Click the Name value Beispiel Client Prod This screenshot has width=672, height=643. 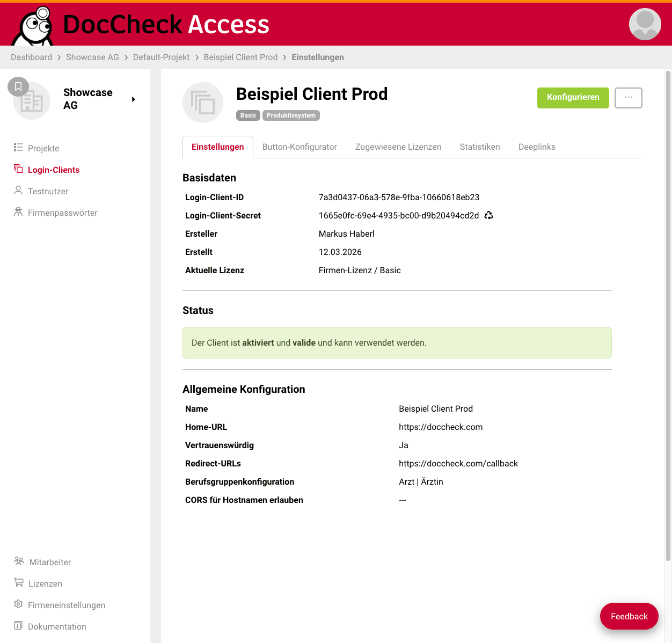click(x=436, y=409)
